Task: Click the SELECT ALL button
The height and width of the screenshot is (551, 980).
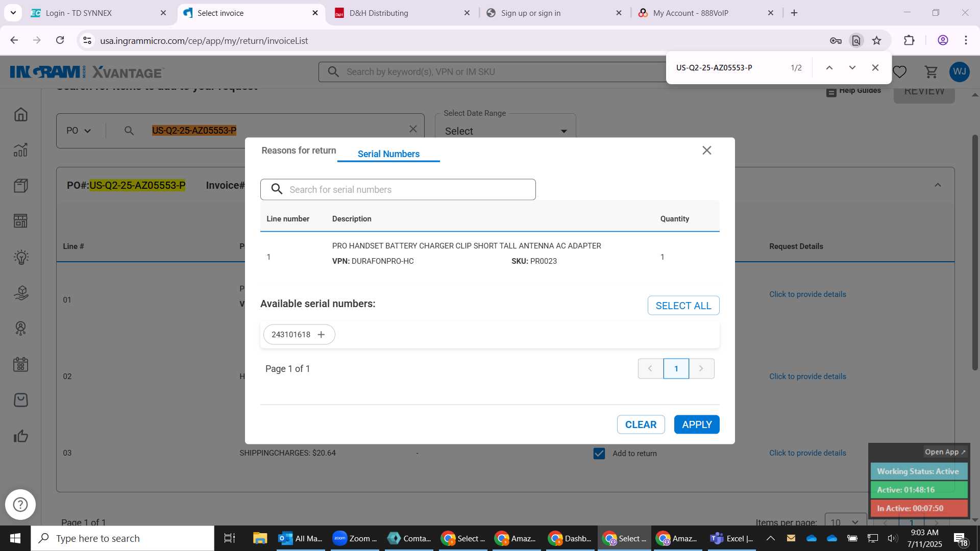Action: [683, 306]
